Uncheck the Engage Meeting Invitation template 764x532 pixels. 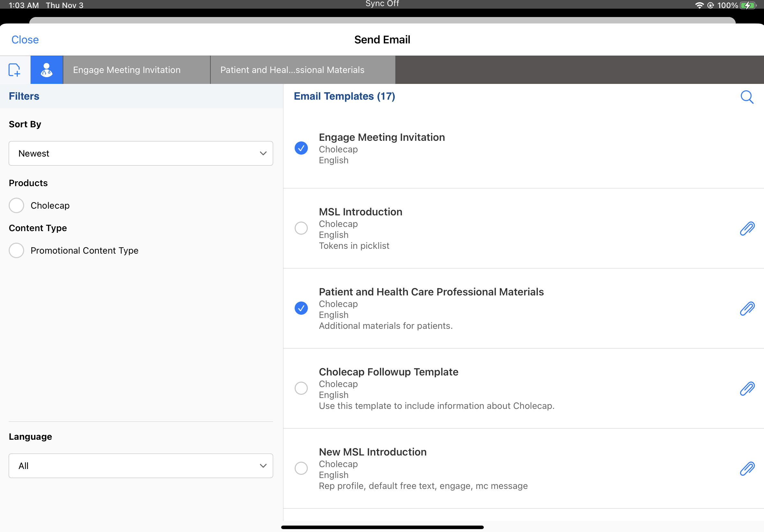[x=301, y=148]
